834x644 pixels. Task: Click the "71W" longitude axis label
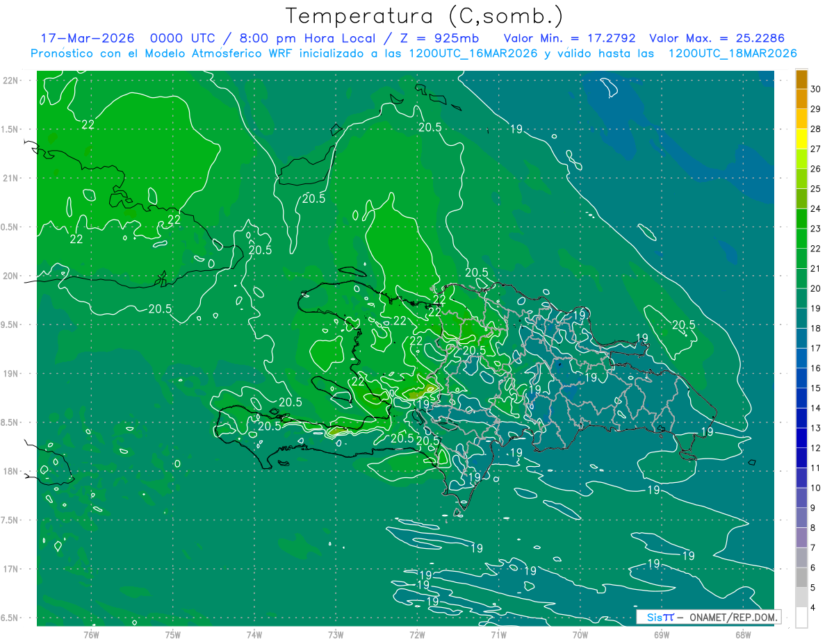[x=498, y=634]
